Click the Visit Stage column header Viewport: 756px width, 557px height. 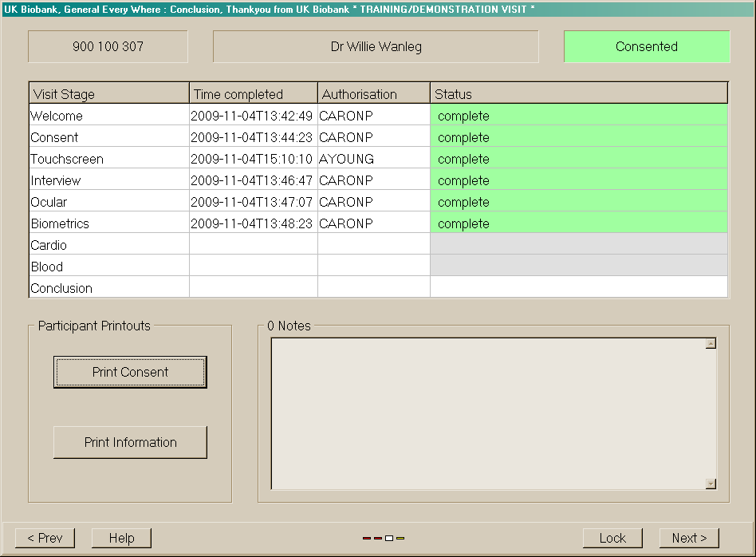point(109,94)
